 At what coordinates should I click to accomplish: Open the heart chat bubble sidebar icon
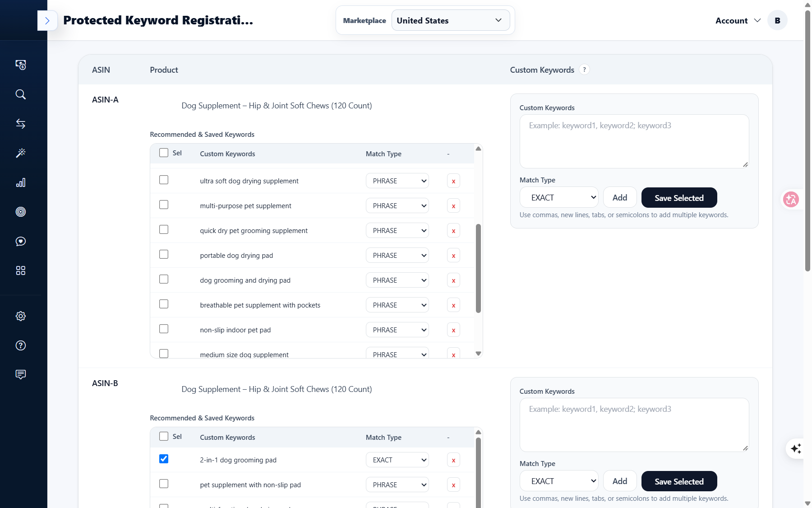point(21,241)
